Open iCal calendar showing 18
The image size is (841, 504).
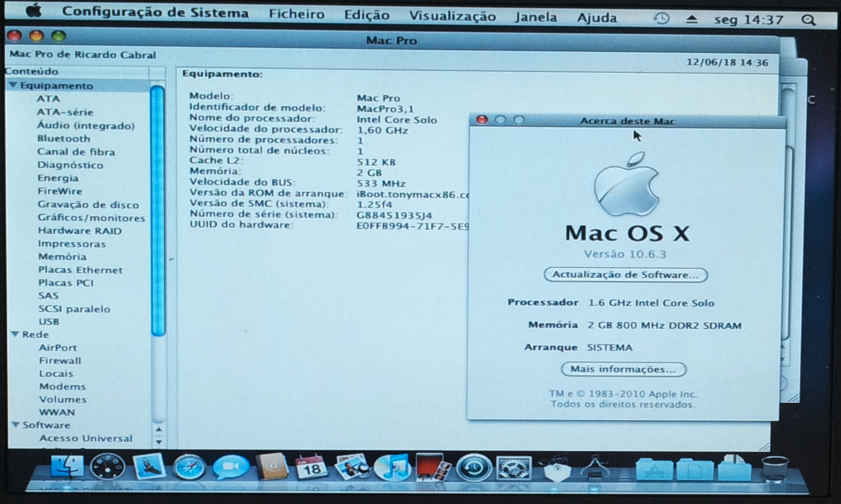[x=312, y=467]
